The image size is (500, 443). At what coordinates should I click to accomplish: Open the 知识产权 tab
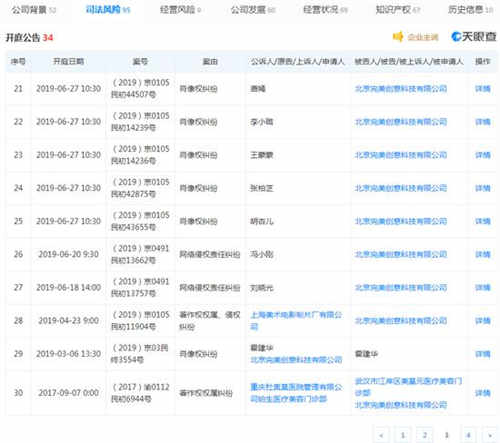point(398,10)
